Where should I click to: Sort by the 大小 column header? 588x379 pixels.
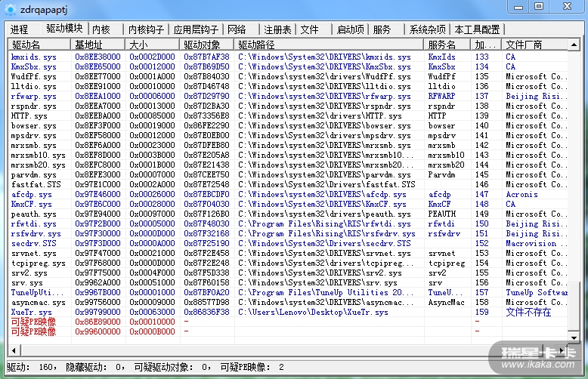(x=152, y=45)
